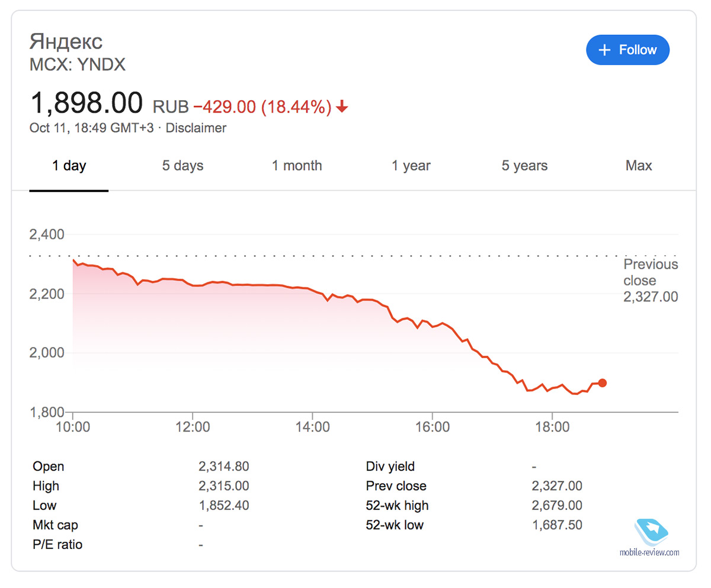The width and height of the screenshot is (711, 588).
Task: Switch to the Max range tab
Action: [639, 166]
